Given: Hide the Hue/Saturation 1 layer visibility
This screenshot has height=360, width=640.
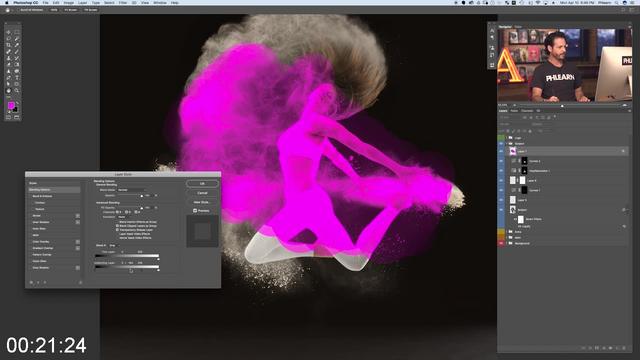Looking at the screenshot, I should pos(501,171).
